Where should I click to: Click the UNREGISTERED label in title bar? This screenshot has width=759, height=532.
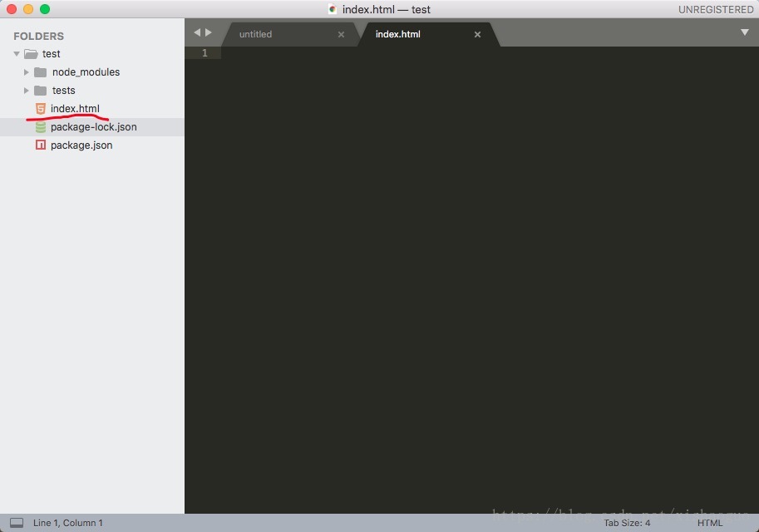click(716, 10)
